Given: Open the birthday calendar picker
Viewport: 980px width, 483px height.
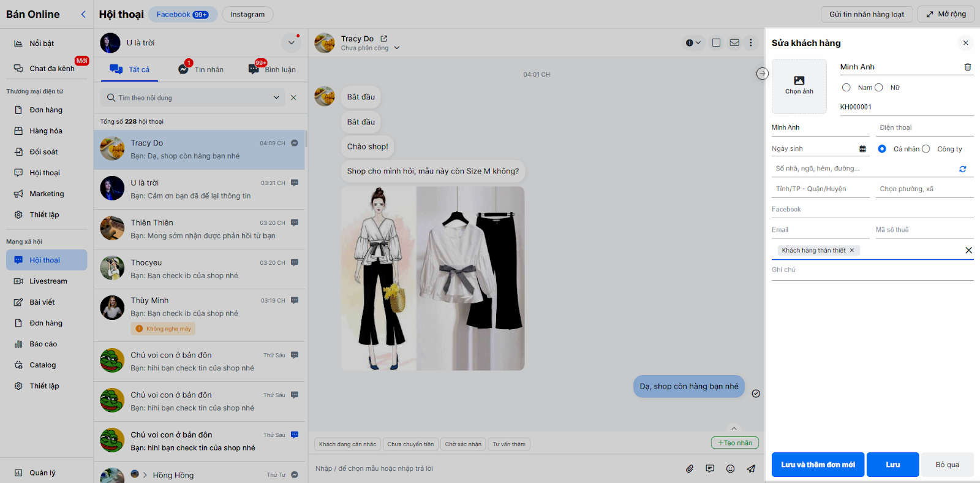Looking at the screenshot, I should pos(862,149).
